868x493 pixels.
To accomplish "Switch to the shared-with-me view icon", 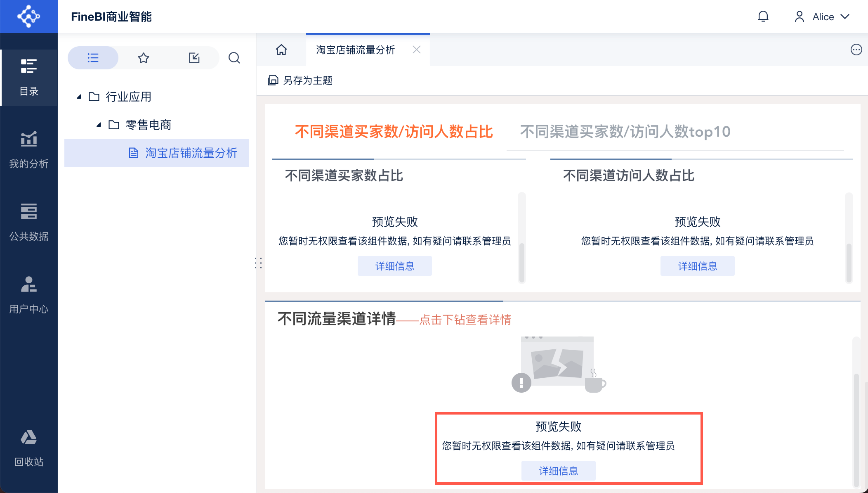I will pos(194,58).
